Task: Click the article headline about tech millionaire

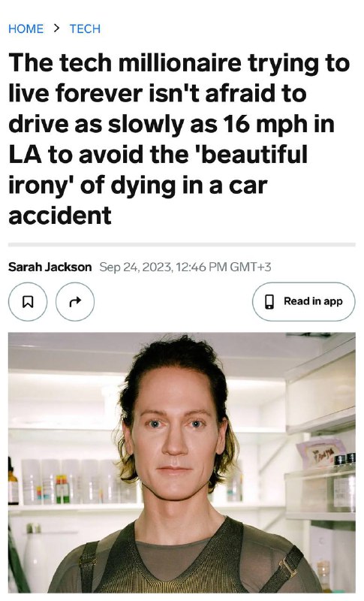Action: tap(179, 139)
